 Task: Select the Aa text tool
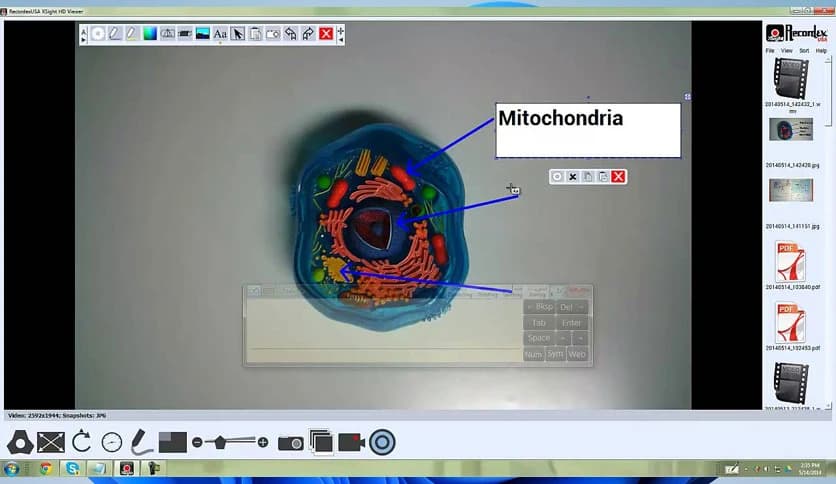point(220,34)
